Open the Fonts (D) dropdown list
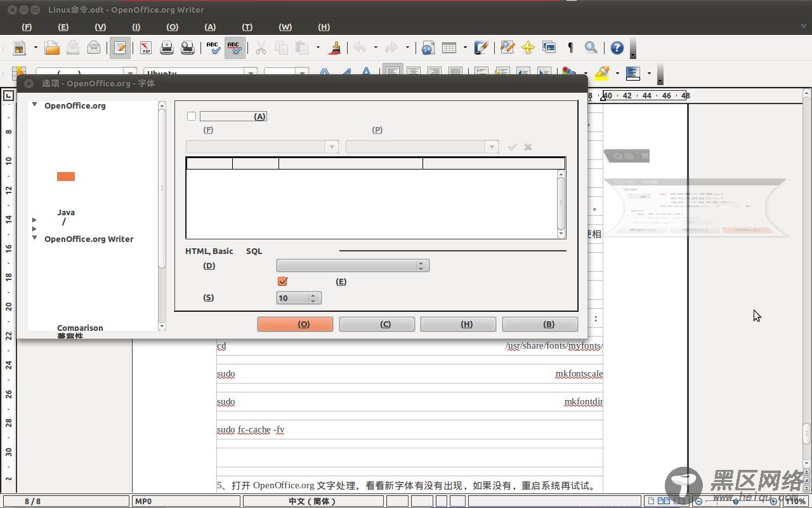The height and width of the screenshot is (508, 812). pyautogui.click(x=353, y=265)
